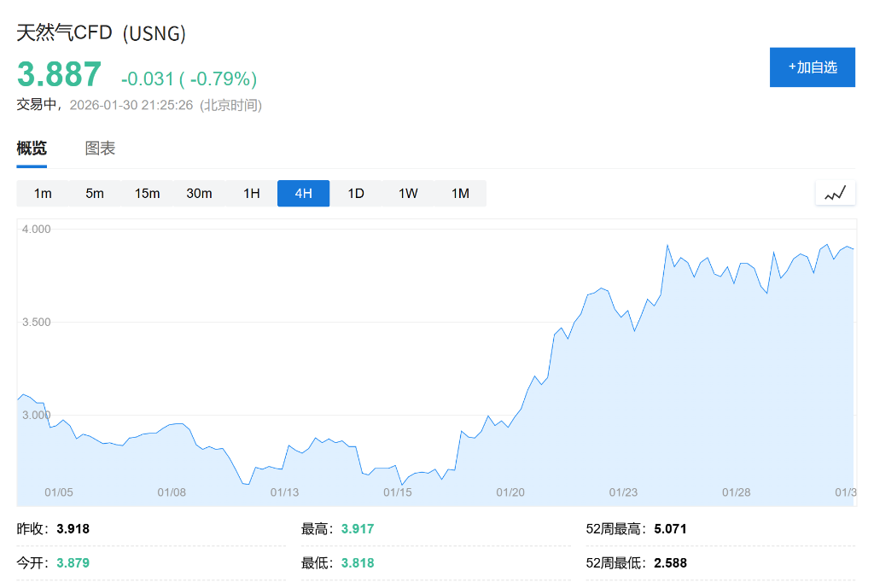Switch chart to the 1W timeframe
Viewport: 874px width, 588px height.
point(408,193)
